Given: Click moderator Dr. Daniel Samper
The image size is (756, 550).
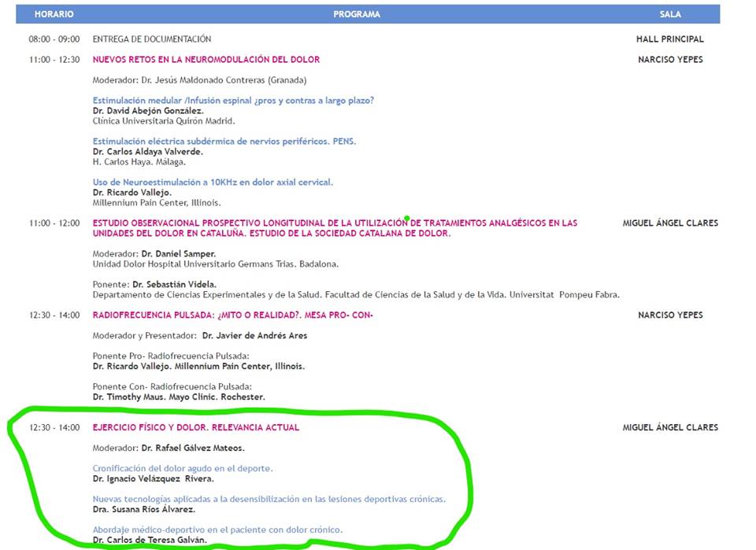Looking at the screenshot, I should 179,254.
